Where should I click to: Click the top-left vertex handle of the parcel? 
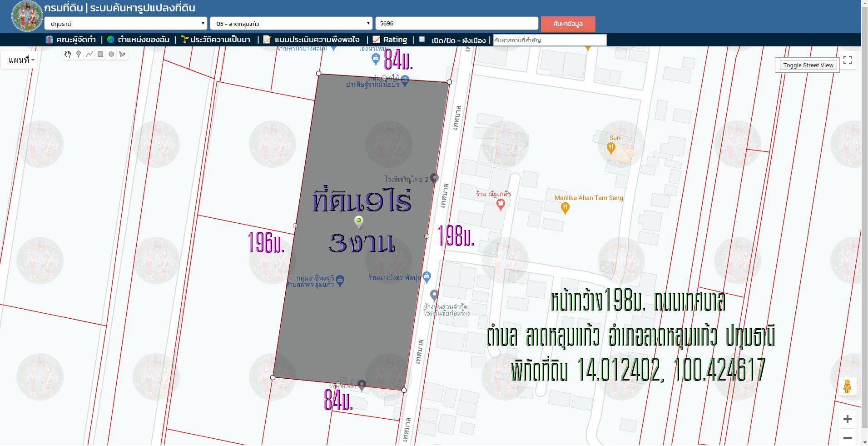click(x=318, y=73)
